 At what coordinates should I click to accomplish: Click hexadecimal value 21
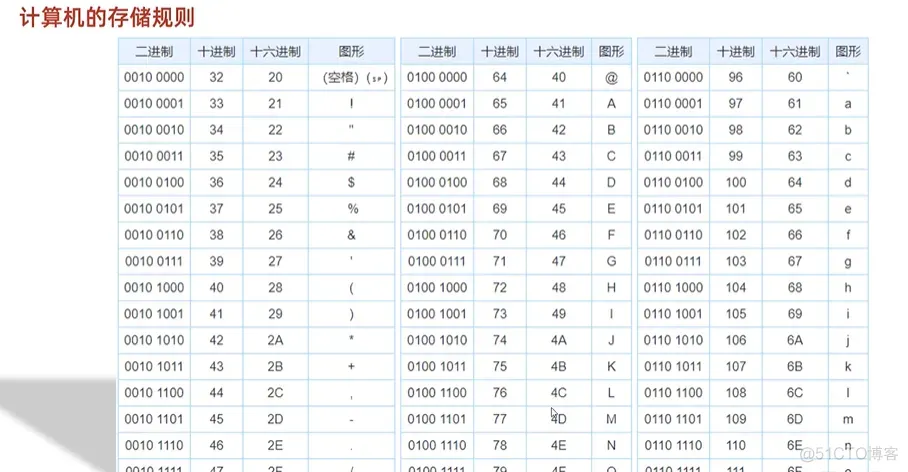275,104
